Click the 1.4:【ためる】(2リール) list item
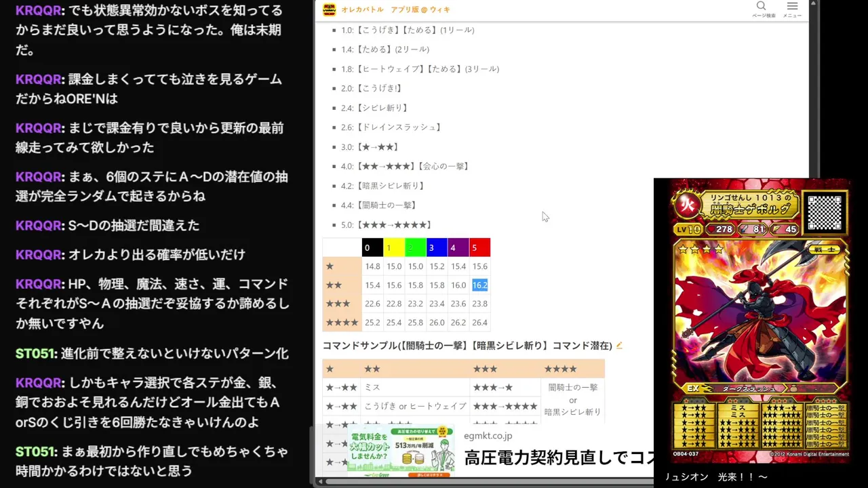The image size is (868, 488). point(385,49)
